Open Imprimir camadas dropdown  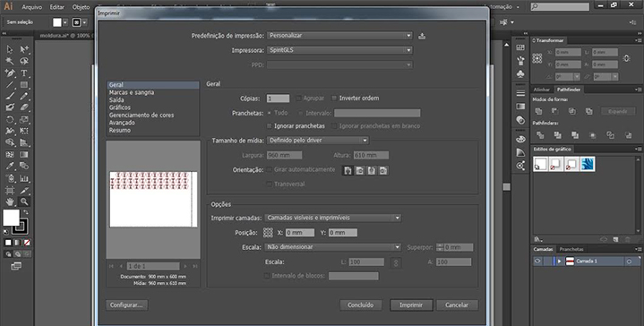[x=333, y=218]
